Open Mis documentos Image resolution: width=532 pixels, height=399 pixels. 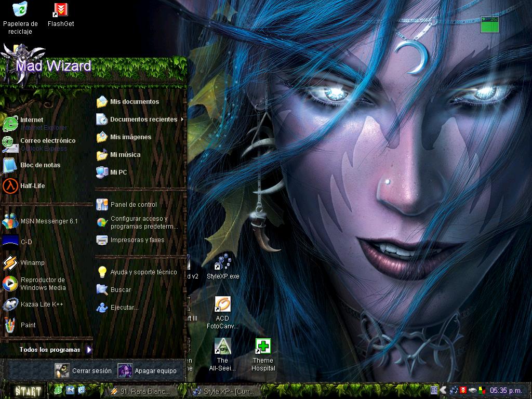pyautogui.click(x=140, y=102)
